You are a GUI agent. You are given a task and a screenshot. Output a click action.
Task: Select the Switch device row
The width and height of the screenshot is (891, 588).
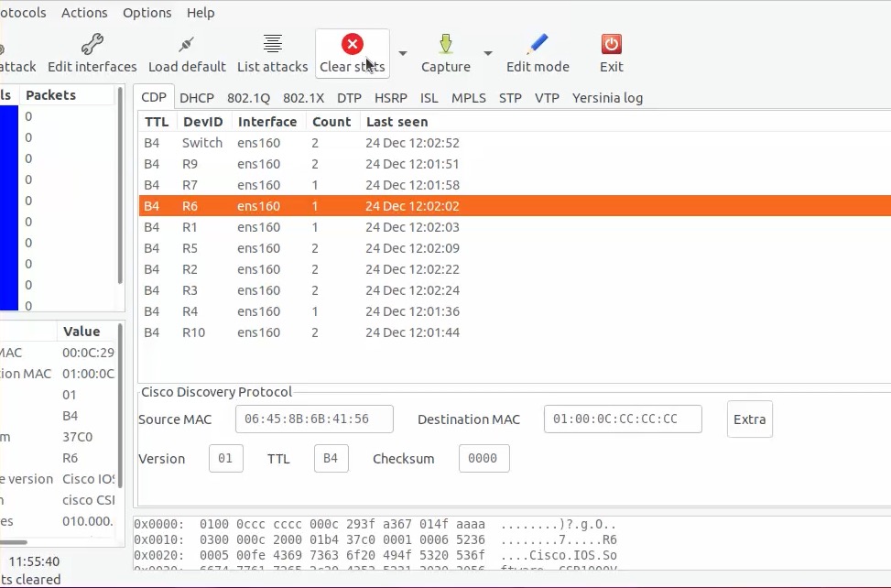(x=515, y=143)
